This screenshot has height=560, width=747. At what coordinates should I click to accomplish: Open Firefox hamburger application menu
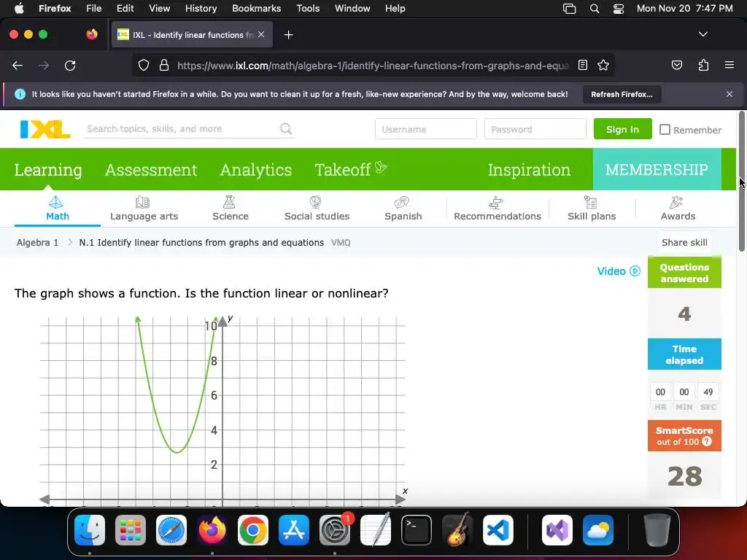729,65
